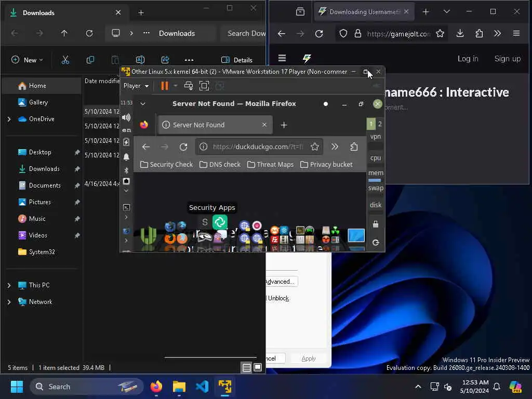The width and height of the screenshot is (532, 399).
Task: Click the Copy icon in File Explorer
Action: point(90,60)
